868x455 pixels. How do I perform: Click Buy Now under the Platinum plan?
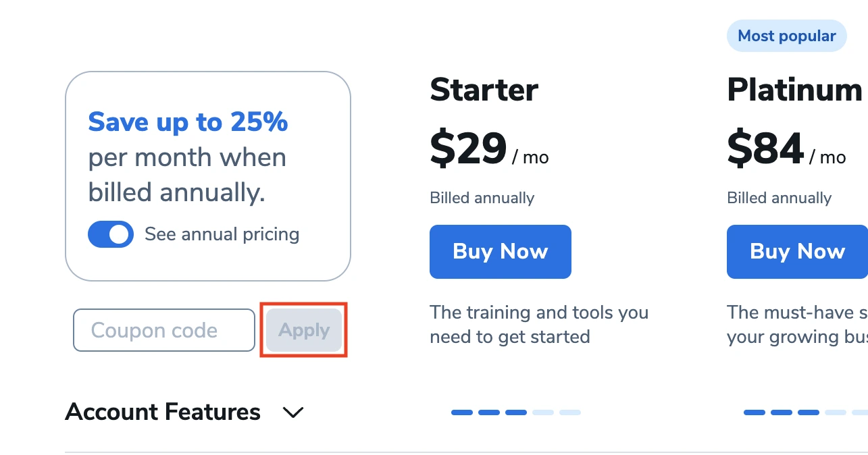[797, 252]
